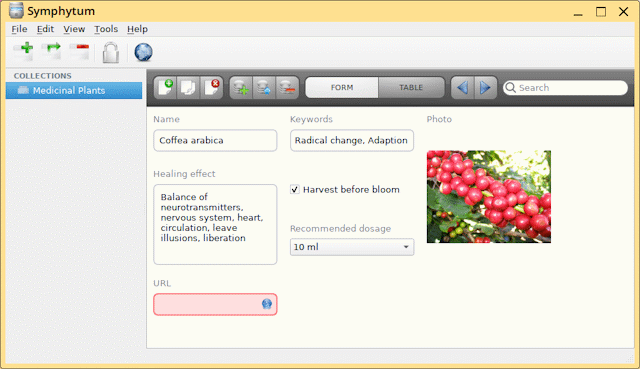640x369 pixels.
Task: Switch to FORM view
Action: tap(342, 87)
